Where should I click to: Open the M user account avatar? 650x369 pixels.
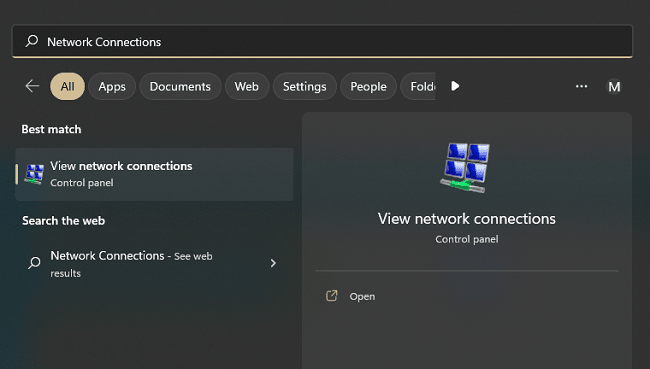tap(614, 87)
